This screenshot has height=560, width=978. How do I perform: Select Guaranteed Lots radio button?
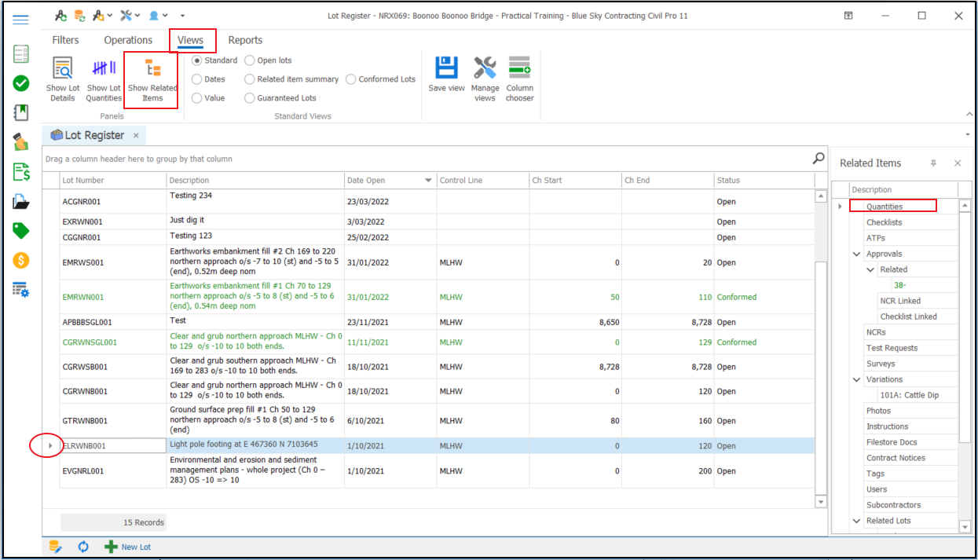(x=250, y=98)
